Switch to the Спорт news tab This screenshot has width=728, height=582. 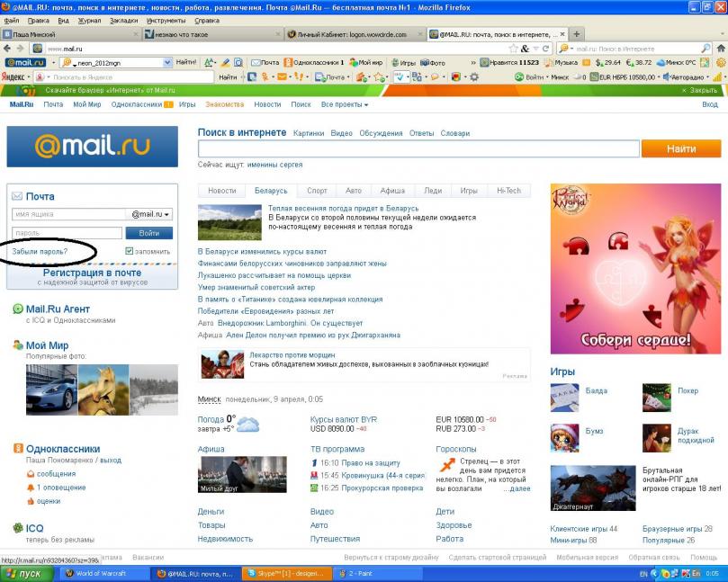[317, 191]
